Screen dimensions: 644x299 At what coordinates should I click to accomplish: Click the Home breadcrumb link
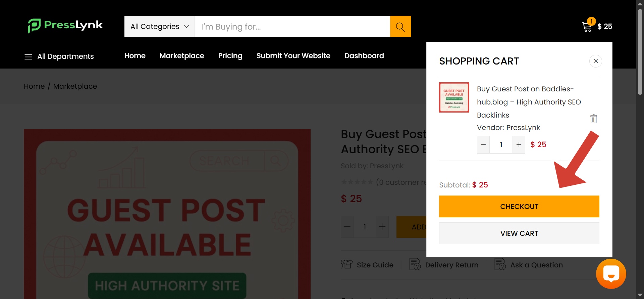point(34,86)
